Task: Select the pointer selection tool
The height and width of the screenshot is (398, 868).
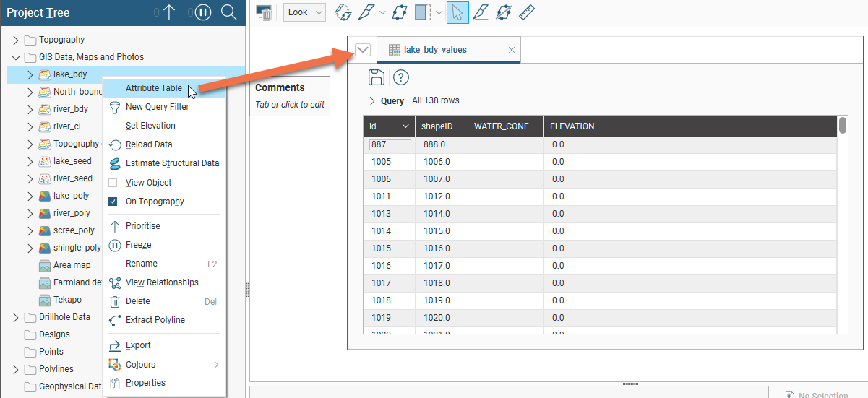Action: [457, 12]
